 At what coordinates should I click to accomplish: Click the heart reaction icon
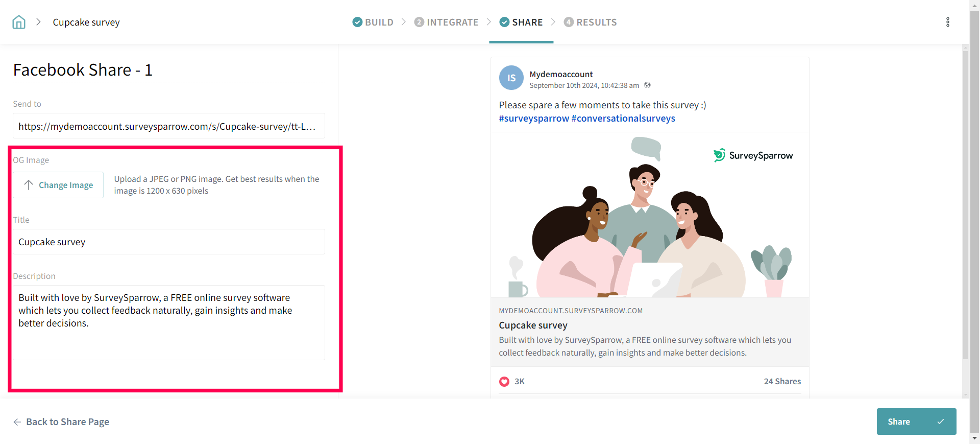pos(504,382)
